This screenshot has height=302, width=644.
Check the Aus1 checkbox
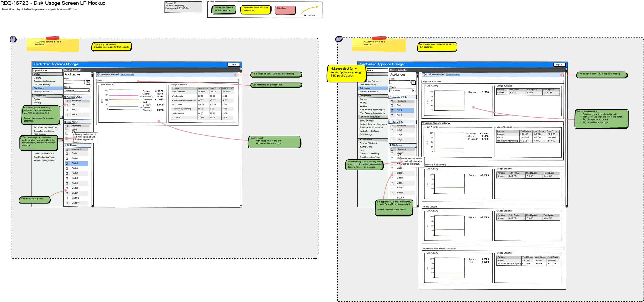click(x=67, y=105)
